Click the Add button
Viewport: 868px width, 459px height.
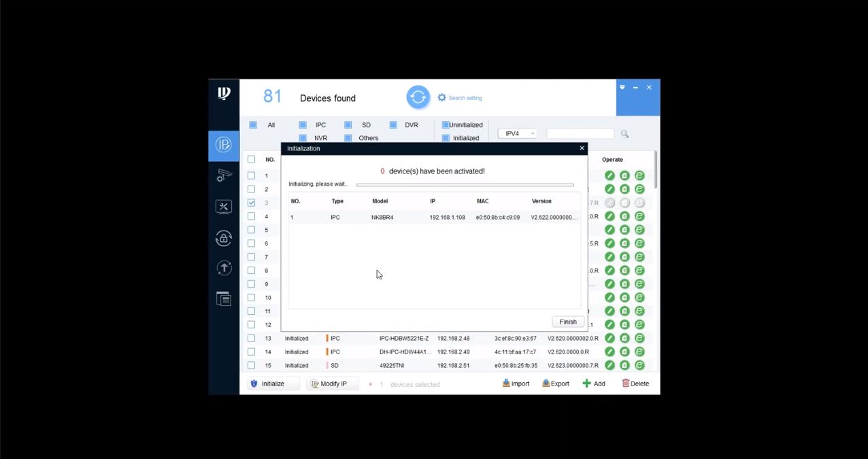coord(594,384)
